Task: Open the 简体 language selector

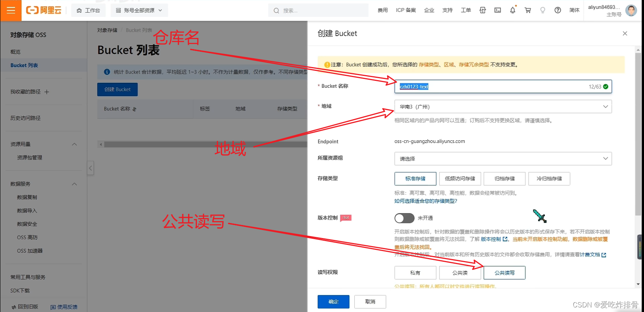Action: pyautogui.click(x=574, y=10)
